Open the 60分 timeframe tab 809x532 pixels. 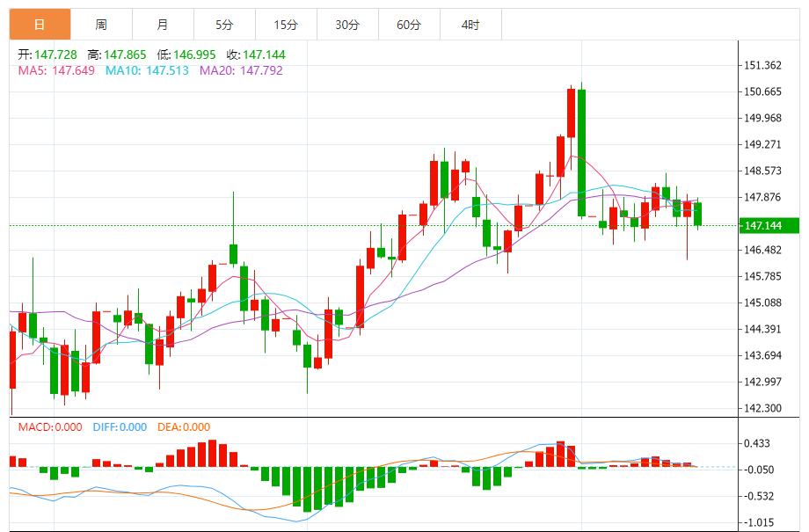coord(409,25)
